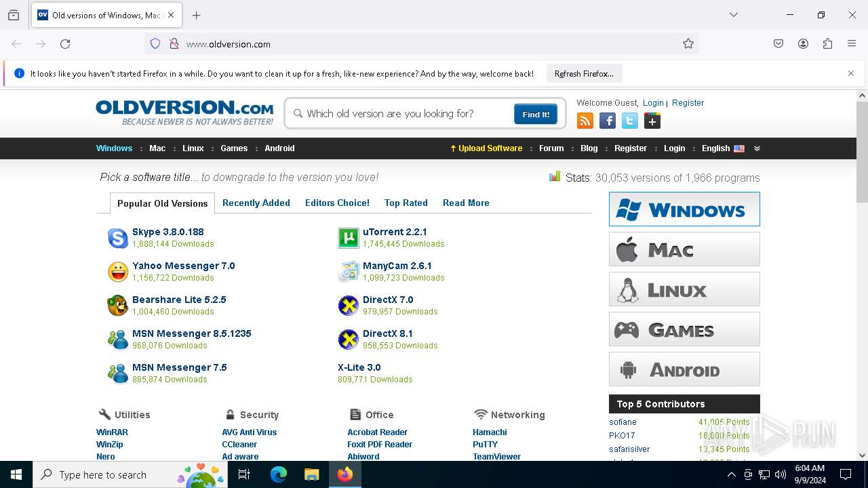Click the Android platform banner button
The image size is (868, 488).
point(684,369)
